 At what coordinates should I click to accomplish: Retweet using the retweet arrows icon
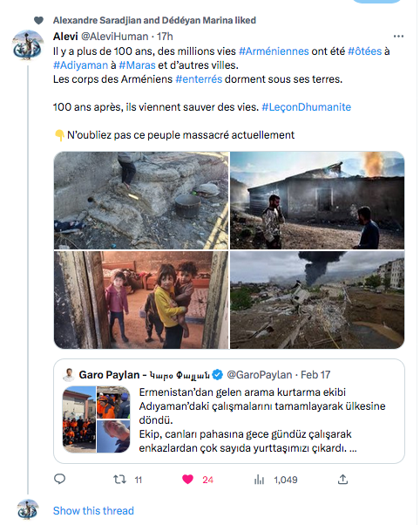pyautogui.click(x=119, y=480)
